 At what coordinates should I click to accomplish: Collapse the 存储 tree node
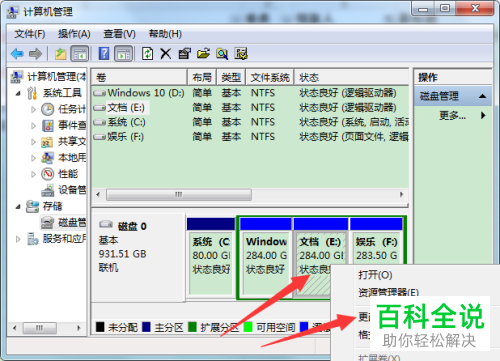coord(18,207)
